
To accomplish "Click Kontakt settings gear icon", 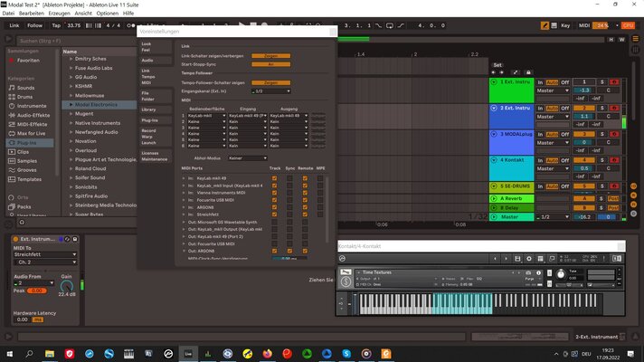I will (529, 259).
